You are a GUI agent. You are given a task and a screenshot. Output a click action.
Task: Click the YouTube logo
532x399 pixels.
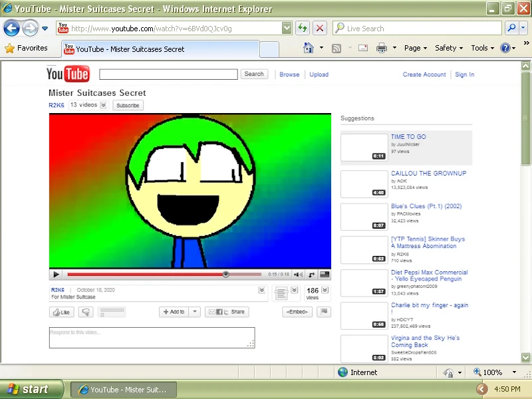(x=66, y=73)
